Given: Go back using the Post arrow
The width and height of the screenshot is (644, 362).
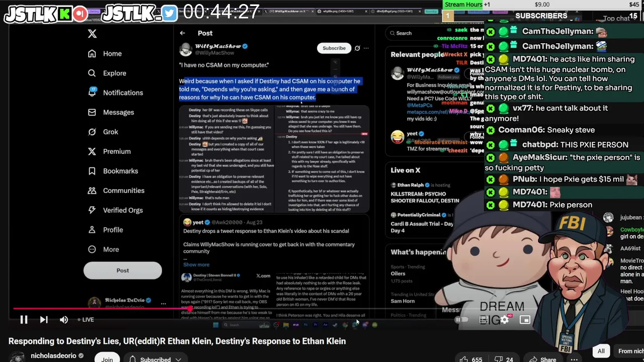Looking at the screenshot, I should [x=183, y=33].
